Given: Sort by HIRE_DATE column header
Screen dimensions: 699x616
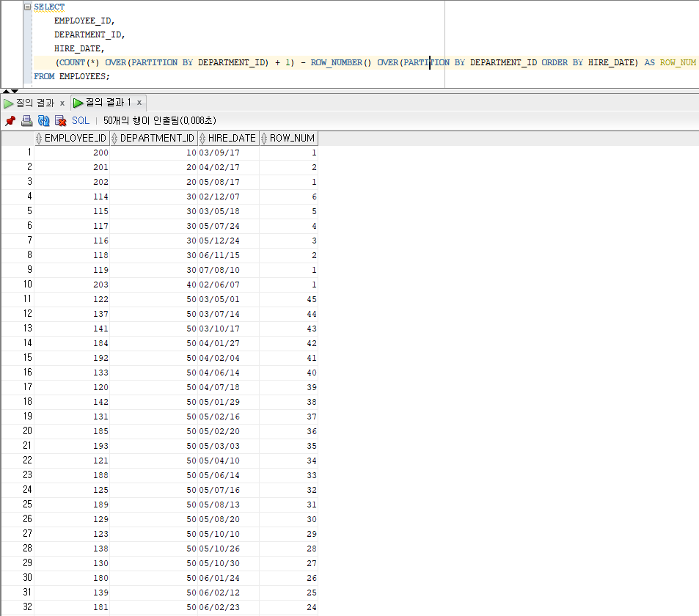Looking at the screenshot, I should click(228, 138).
